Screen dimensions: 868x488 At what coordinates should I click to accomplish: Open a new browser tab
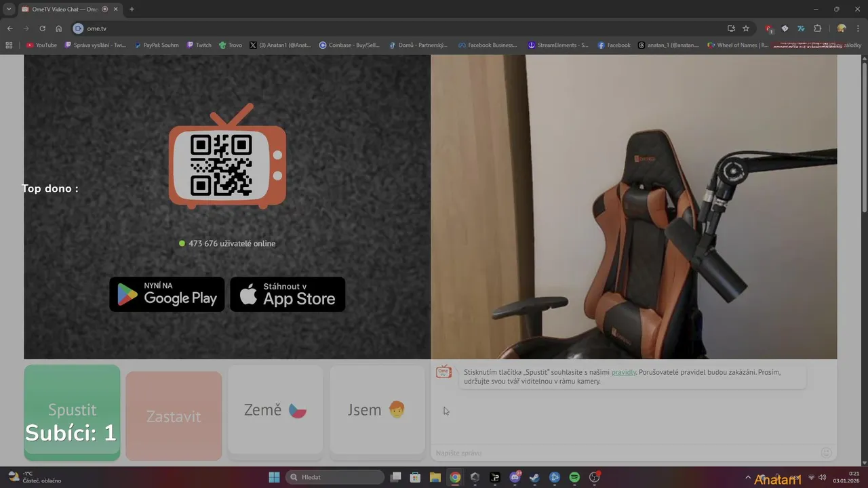(132, 9)
